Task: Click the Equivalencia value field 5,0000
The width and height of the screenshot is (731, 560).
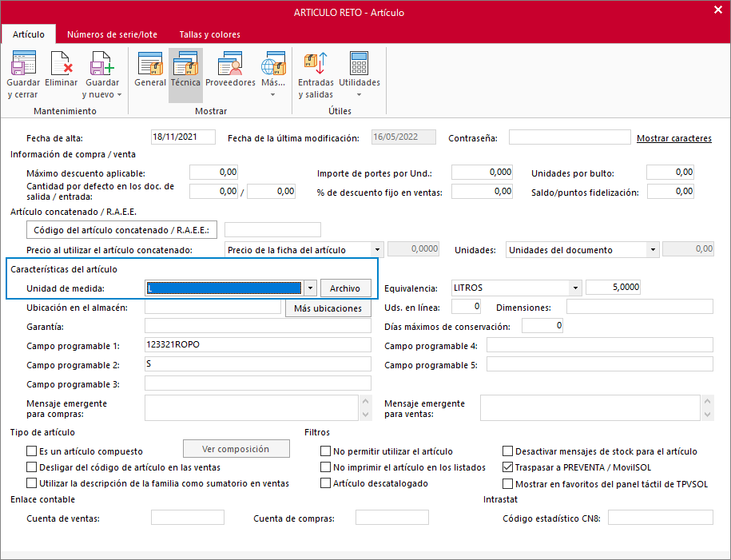Action: point(613,288)
